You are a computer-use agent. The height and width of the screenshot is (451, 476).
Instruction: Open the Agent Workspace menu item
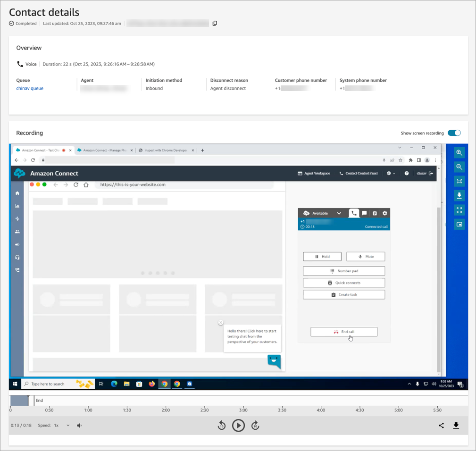pos(314,174)
